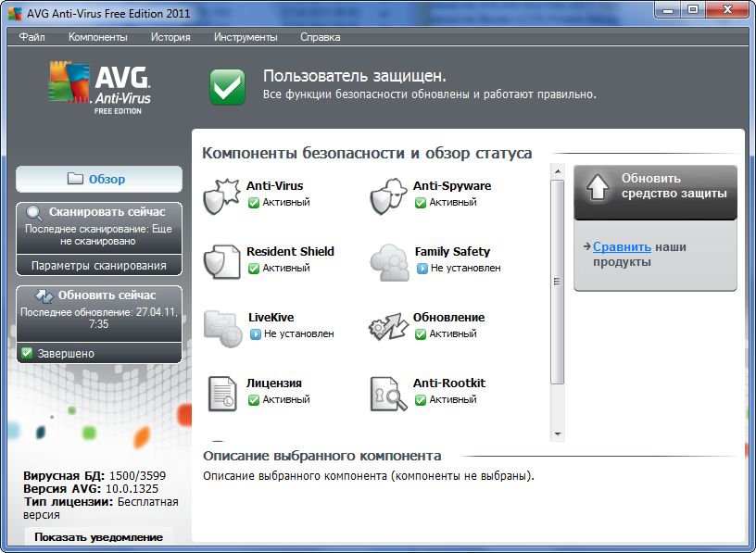Click the Anti-Virus component label
The width and height of the screenshot is (756, 553).
275,185
